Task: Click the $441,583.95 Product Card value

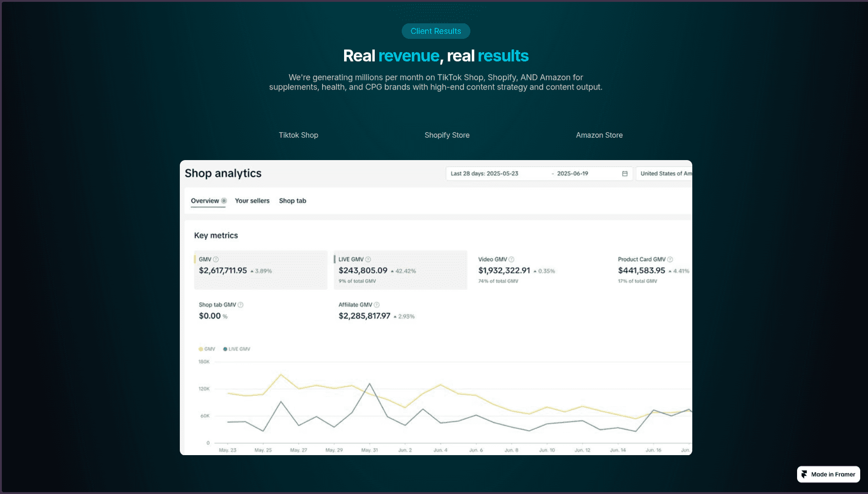Action: pos(642,271)
